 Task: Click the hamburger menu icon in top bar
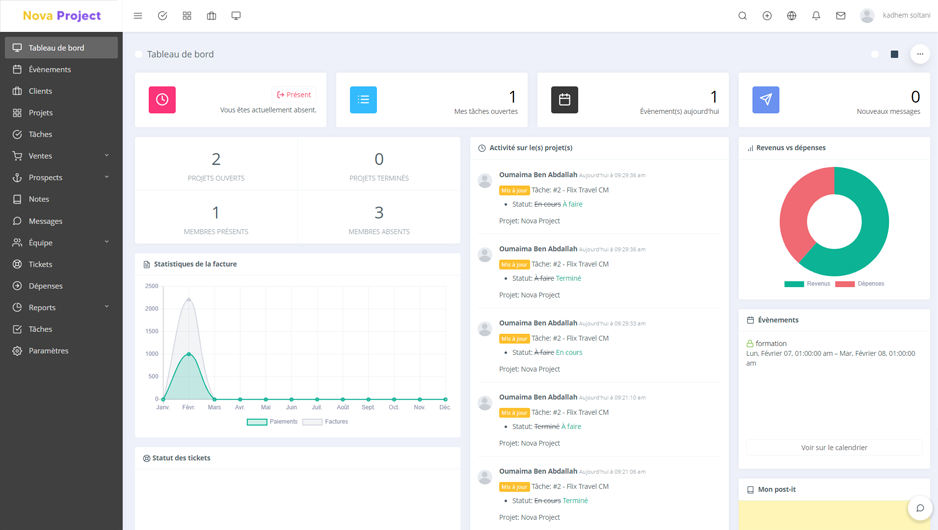click(x=138, y=16)
